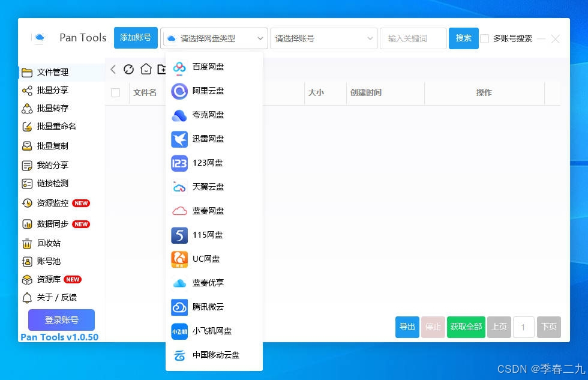Choose 腾讯微云 from the list
The width and height of the screenshot is (588, 380).
coord(214,307)
